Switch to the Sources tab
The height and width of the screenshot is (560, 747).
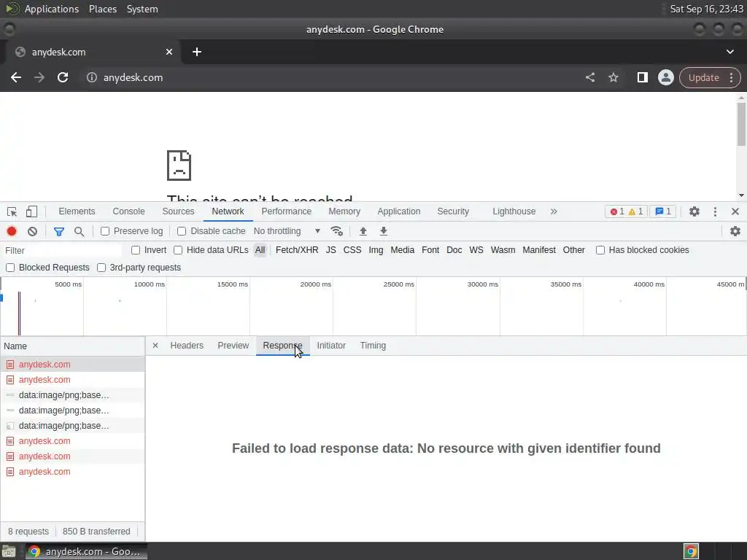[x=178, y=211]
